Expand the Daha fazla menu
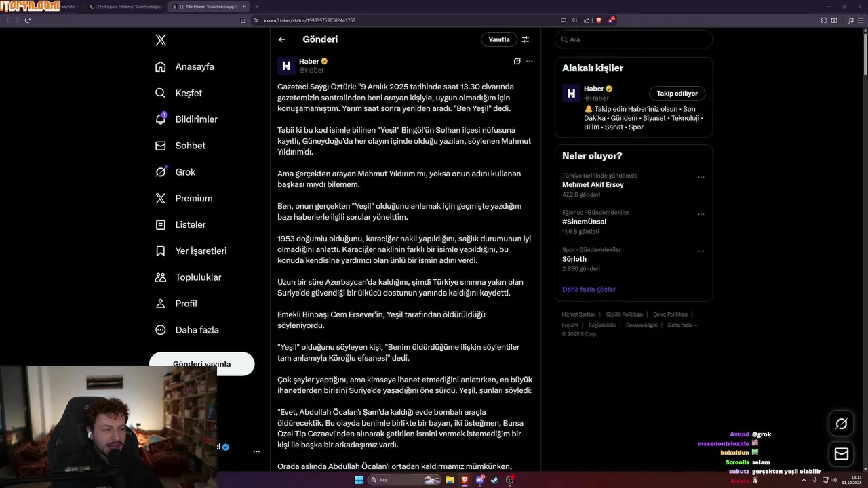The height and width of the screenshot is (488, 868). (x=186, y=330)
